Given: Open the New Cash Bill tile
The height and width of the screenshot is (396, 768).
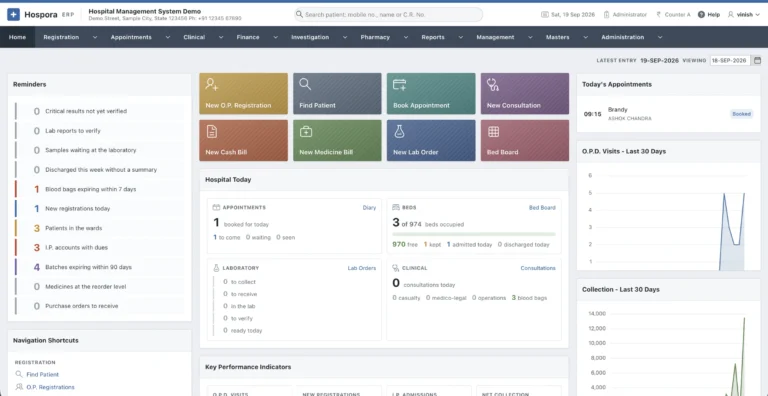Looking at the screenshot, I should click(x=243, y=140).
